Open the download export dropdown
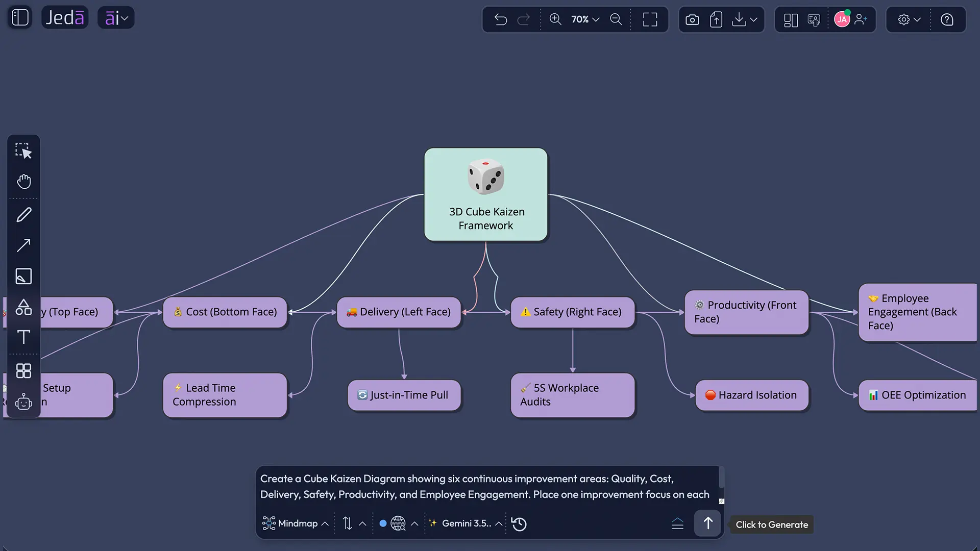980x551 pixels. 745,20
